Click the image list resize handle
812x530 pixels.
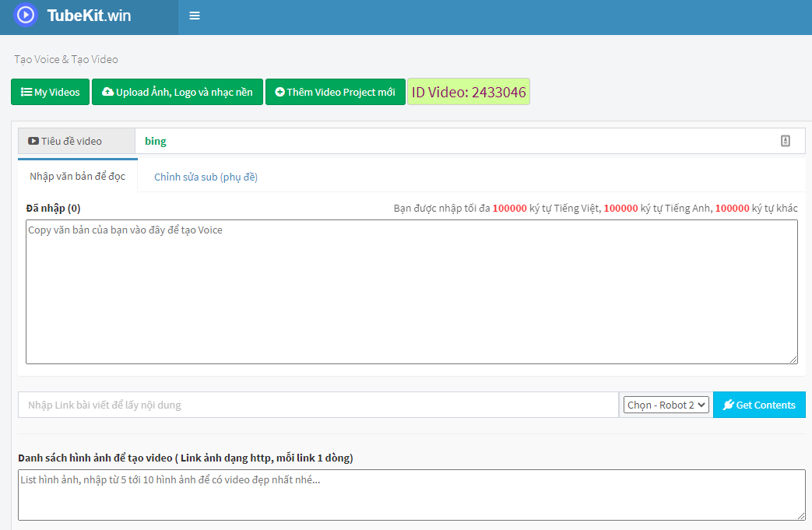click(801, 516)
